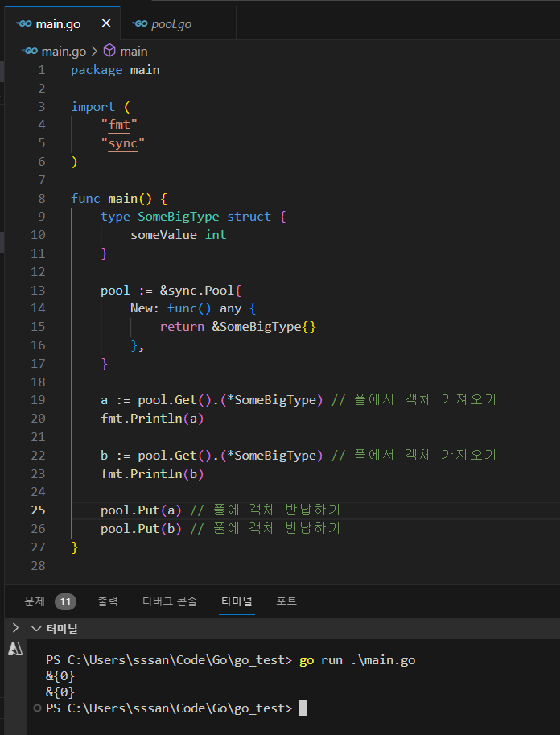Image resolution: width=560 pixels, height=735 pixels.
Task: Click the Azure icon in the sidebar
Action: [14, 649]
